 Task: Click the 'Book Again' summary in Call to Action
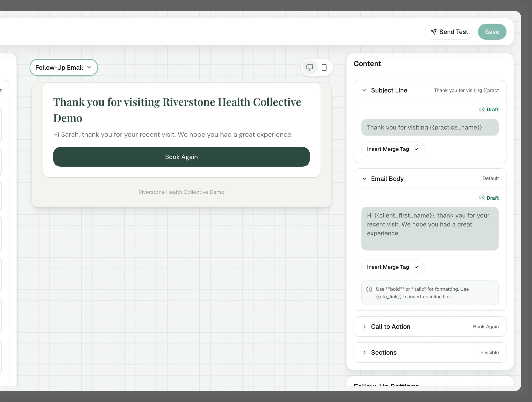point(486,327)
